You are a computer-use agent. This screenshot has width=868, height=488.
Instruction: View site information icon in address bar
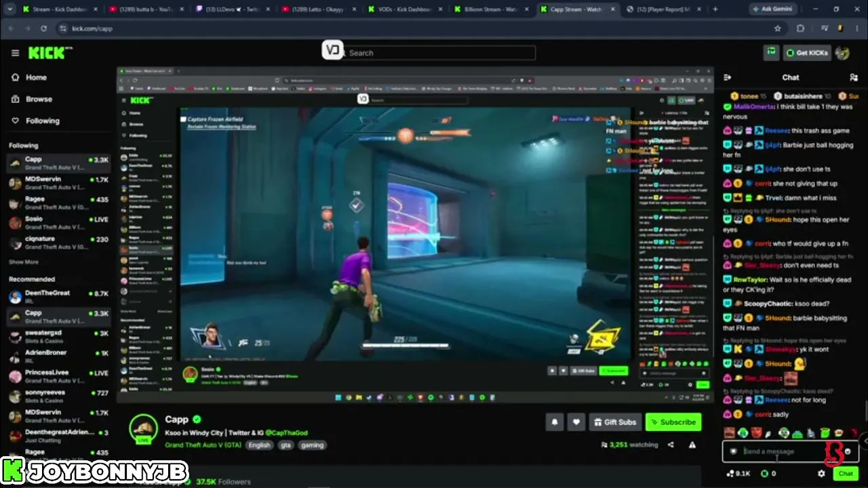pos(63,28)
